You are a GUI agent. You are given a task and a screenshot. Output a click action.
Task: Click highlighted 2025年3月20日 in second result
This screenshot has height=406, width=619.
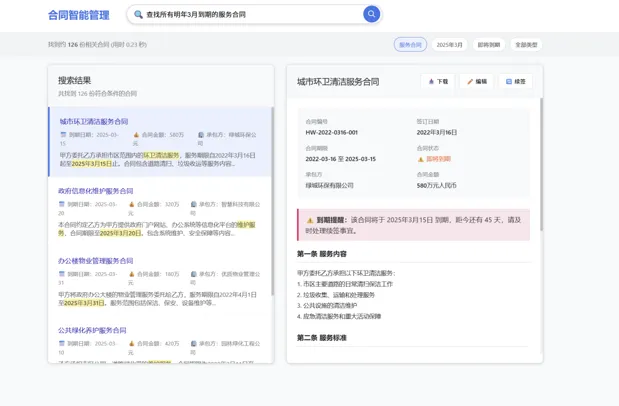(x=120, y=233)
